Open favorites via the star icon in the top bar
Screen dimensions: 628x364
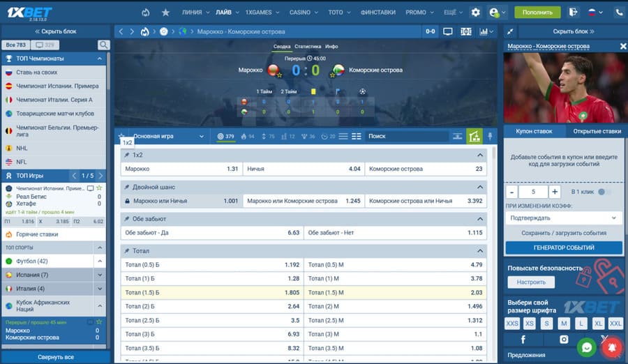pos(165,13)
